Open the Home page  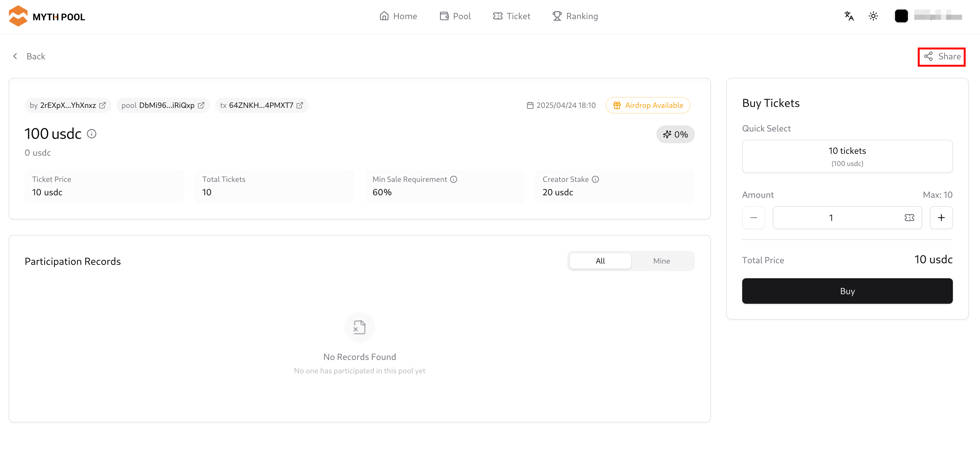pos(398,16)
